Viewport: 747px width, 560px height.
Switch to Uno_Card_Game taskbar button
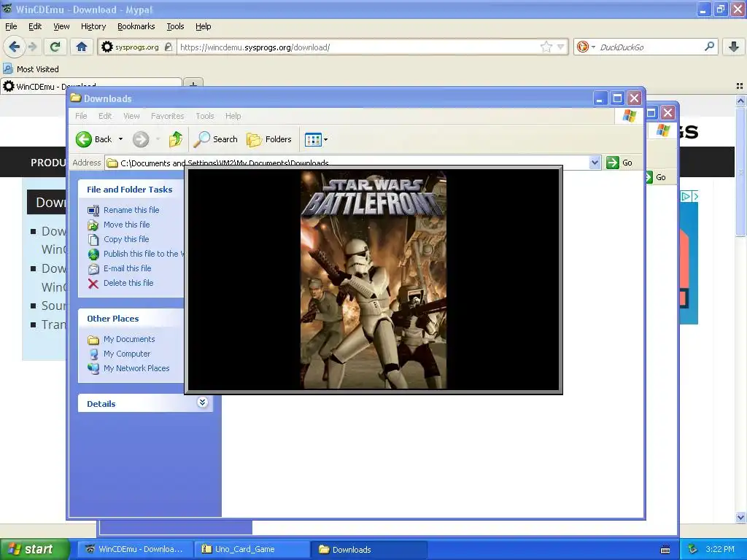[251, 549]
